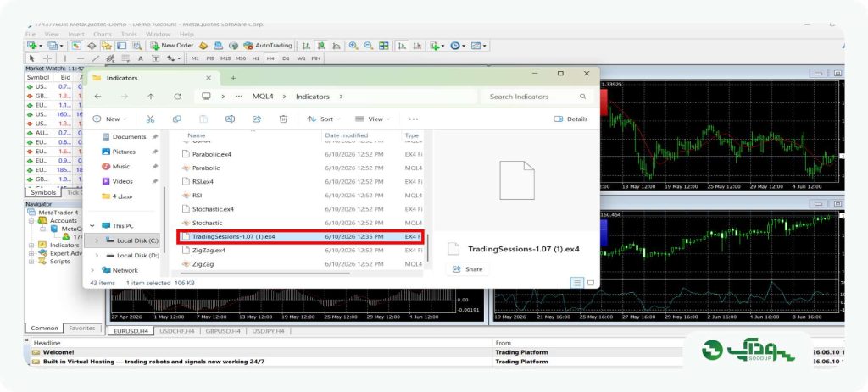Collapse Accounts node in Navigator tree
Image resolution: width=868 pixels, height=392 pixels.
point(31,221)
